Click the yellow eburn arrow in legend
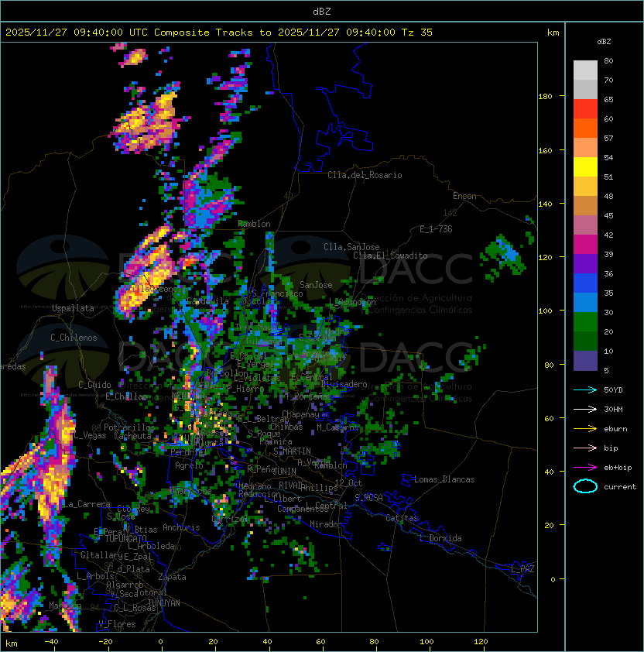The width and height of the screenshot is (644, 652). pyautogui.click(x=585, y=428)
